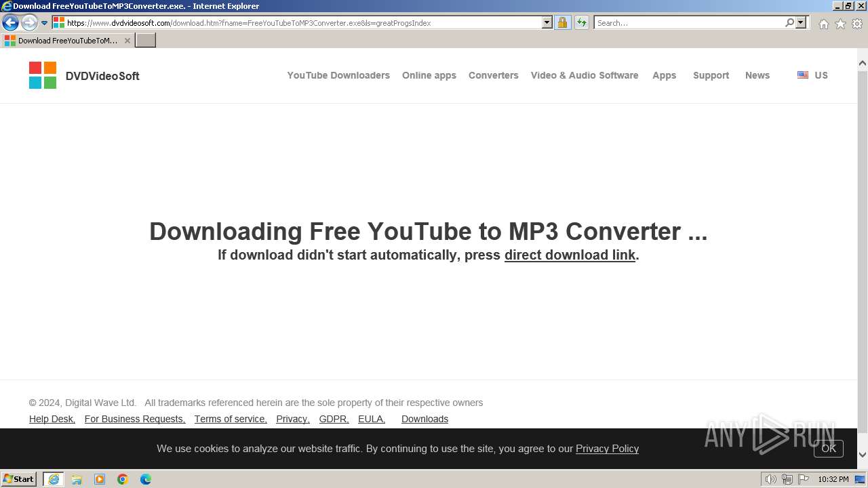Go to the News page
The image size is (868, 488).
click(x=757, y=75)
